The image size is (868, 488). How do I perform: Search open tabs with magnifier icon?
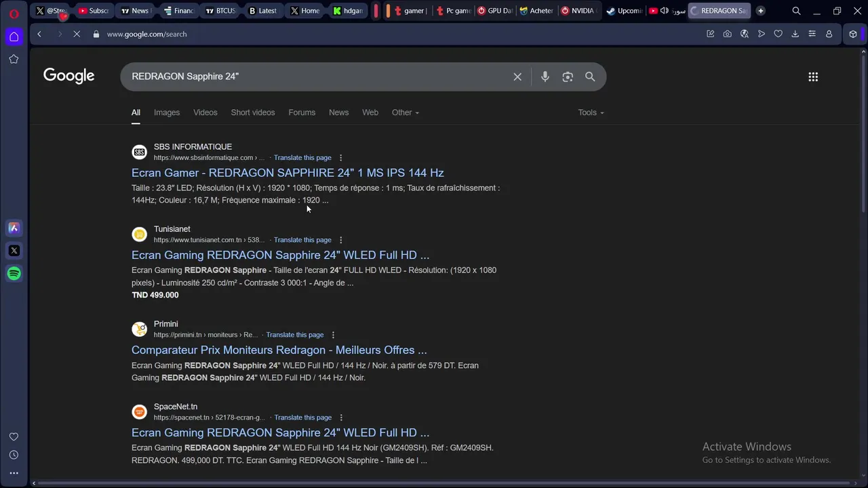[796, 11]
